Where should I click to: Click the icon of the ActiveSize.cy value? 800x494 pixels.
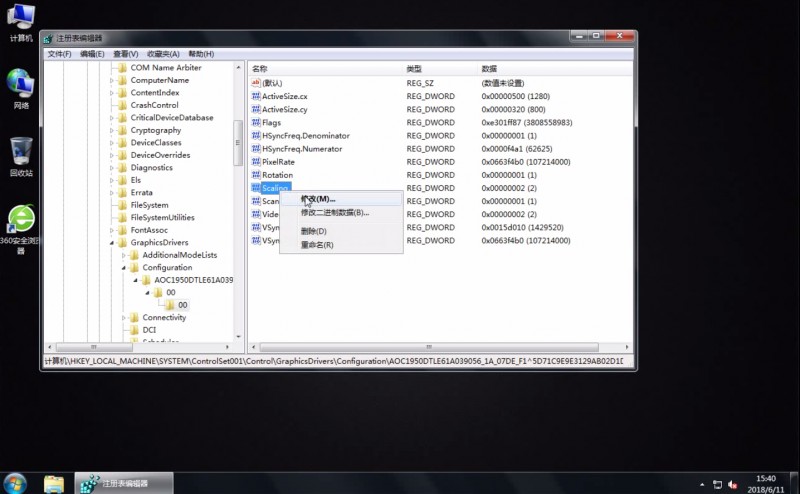coord(256,109)
